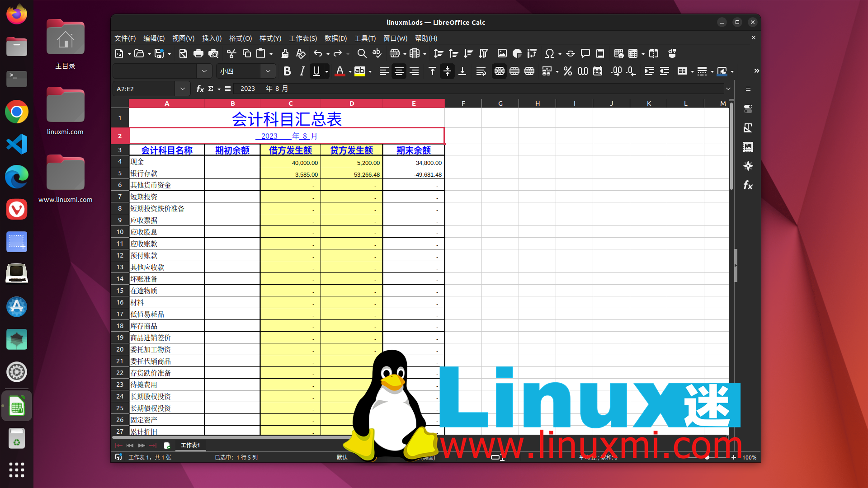Toggle Underline formatting

tap(316, 71)
